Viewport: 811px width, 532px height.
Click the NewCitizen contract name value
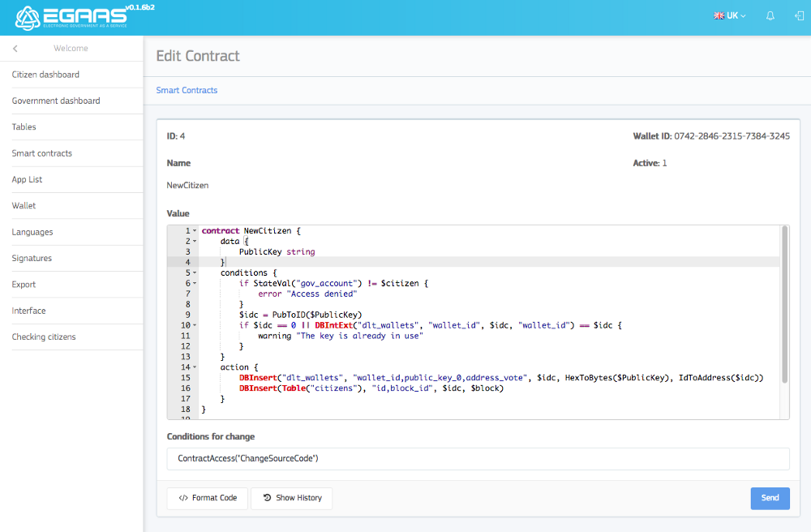coord(187,185)
